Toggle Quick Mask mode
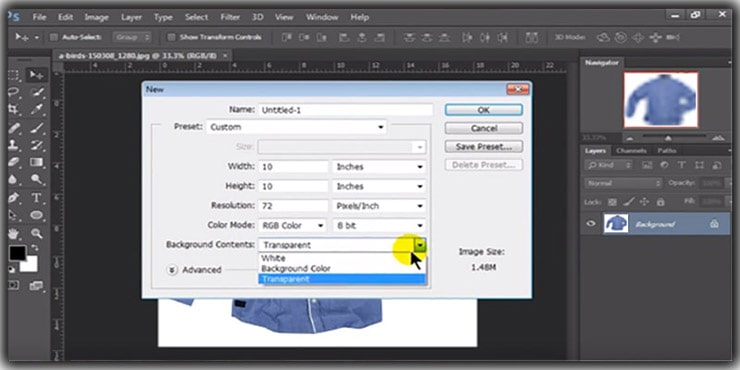The width and height of the screenshot is (740, 370). (x=13, y=285)
